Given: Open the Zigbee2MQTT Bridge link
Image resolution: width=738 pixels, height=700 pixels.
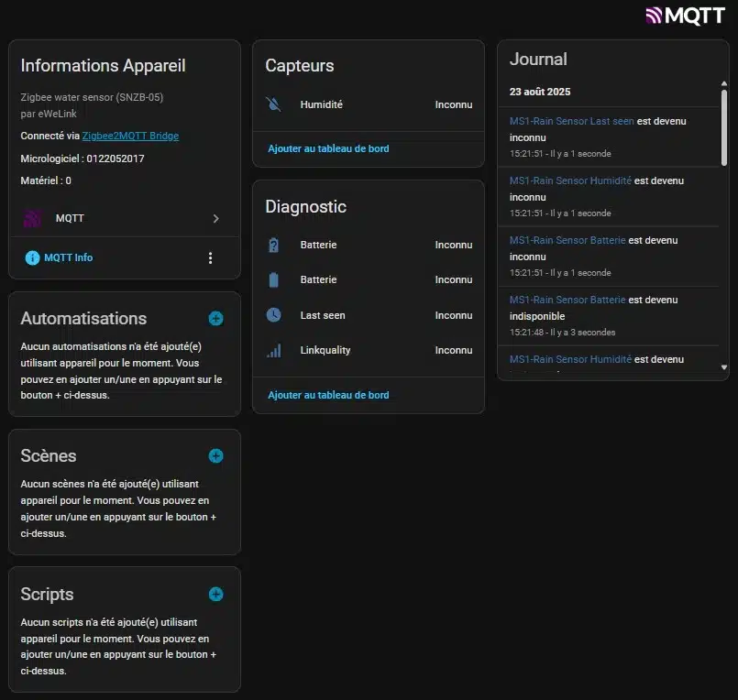Looking at the screenshot, I should coord(130,136).
